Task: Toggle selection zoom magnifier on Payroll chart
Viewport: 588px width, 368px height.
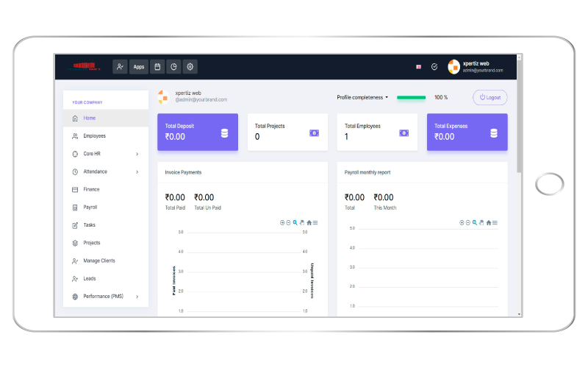Action: coord(475,222)
